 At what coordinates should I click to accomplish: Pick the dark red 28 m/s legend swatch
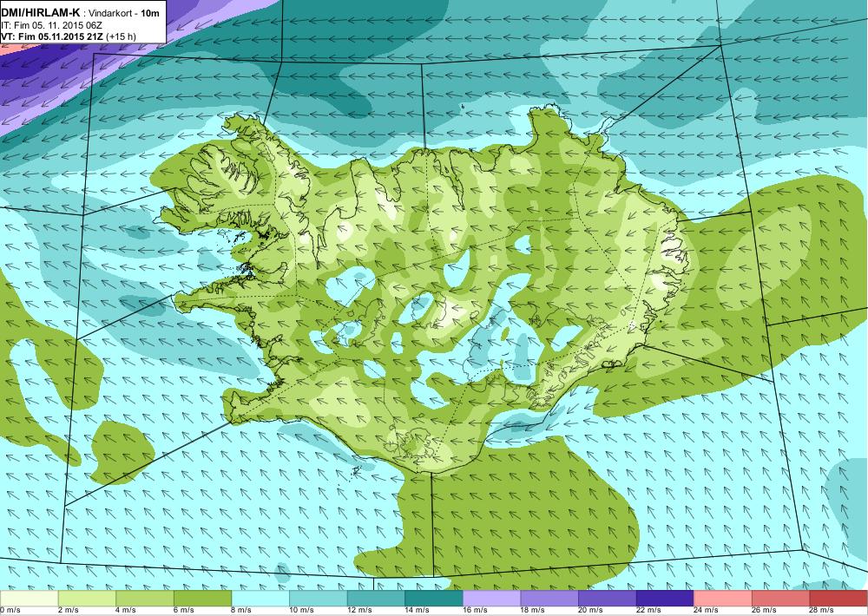pos(838,599)
